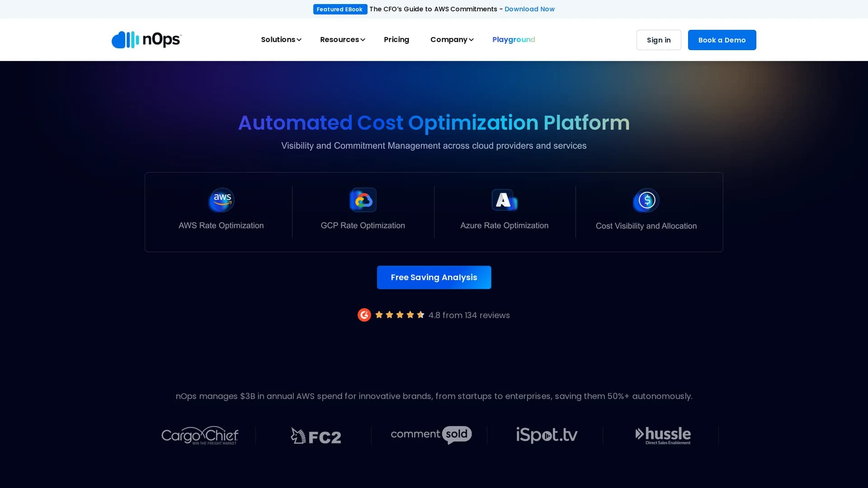868x488 pixels.
Task: Click the CommentSold customer logo
Action: (x=431, y=435)
